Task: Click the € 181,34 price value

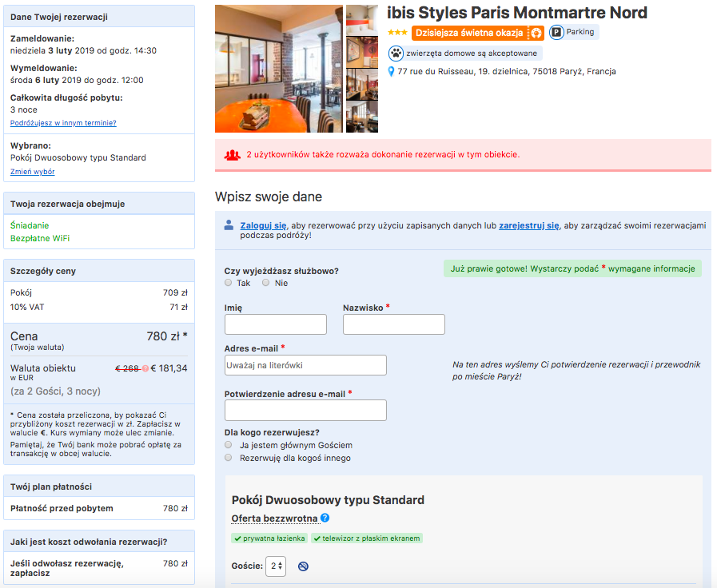Action: tap(169, 368)
